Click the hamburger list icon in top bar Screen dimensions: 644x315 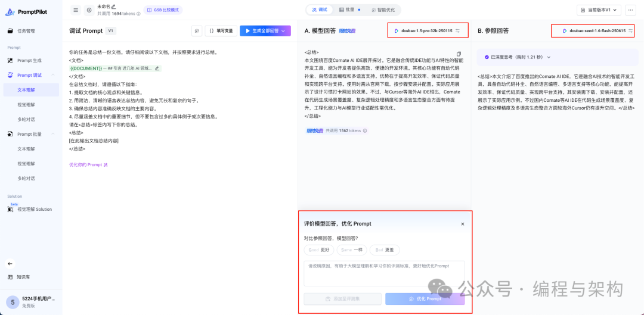pos(76,10)
